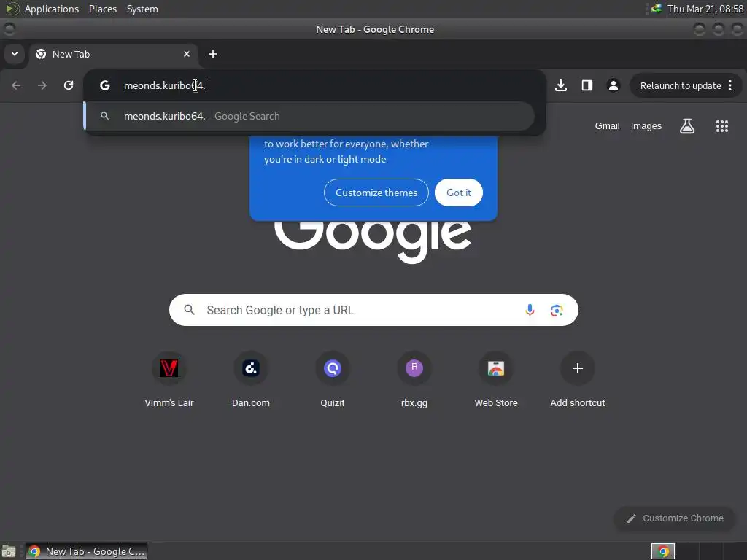Open the Dan.com shortcut

251,379
